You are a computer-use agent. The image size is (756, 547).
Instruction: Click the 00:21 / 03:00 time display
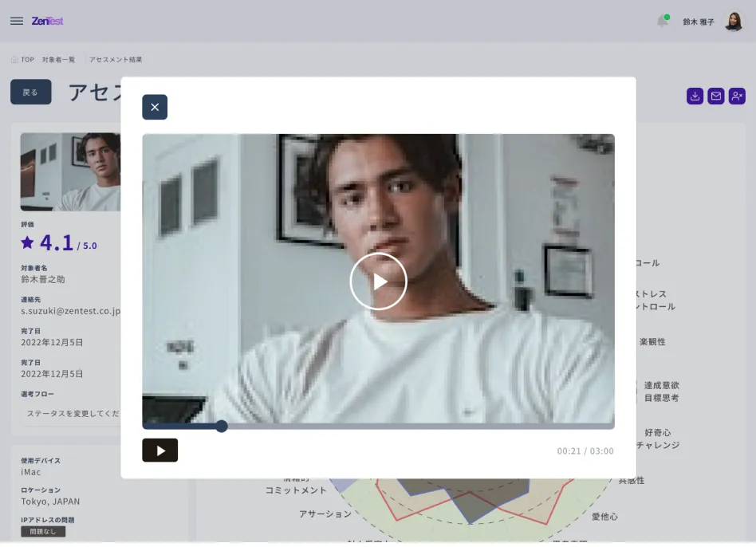coord(585,451)
